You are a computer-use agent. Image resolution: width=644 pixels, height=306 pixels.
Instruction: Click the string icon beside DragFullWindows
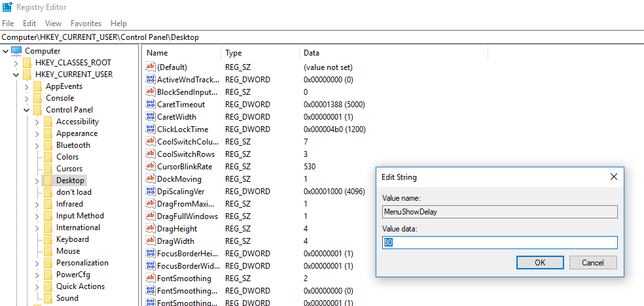coord(151,216)
